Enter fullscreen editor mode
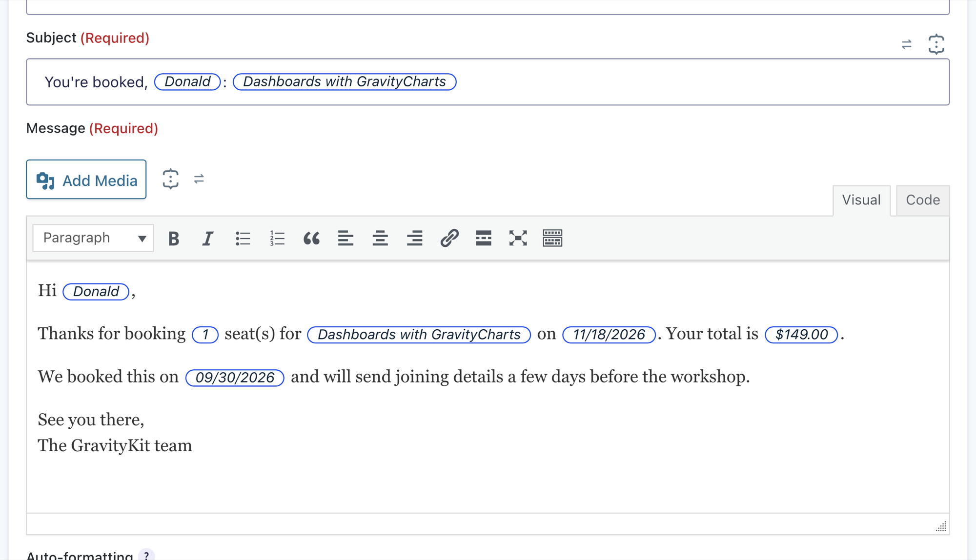Viewport: 976px width, 560px height. 518,238
